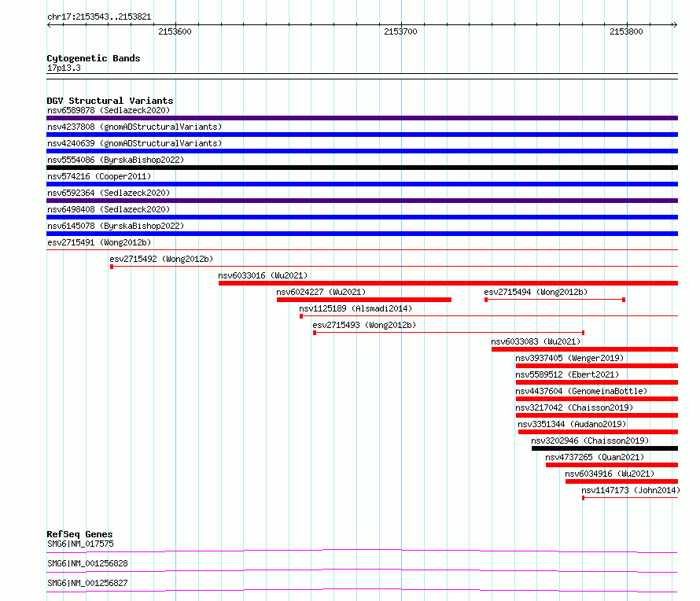
Task: Open variant nsv6589878 (Sedlazeck2020) label
Action: point(109,110)
